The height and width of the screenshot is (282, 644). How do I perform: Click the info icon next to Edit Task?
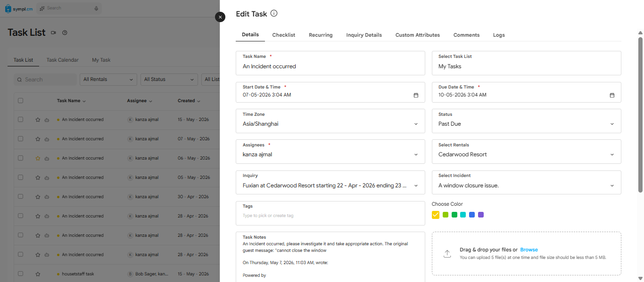point(274,13)
